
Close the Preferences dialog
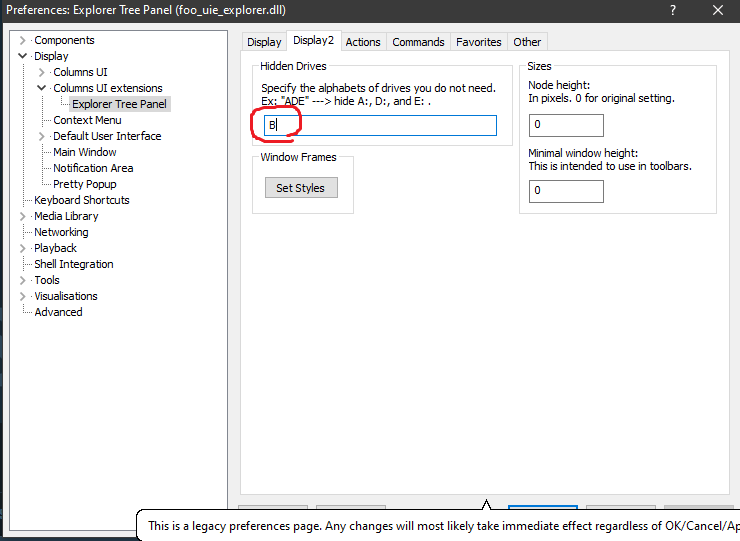[718, 10]
